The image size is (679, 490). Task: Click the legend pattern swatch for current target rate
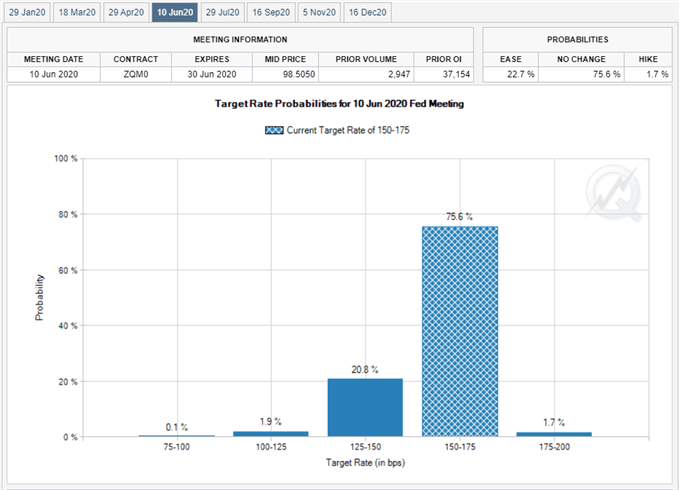pyautogui.click(x=274, y=130)
